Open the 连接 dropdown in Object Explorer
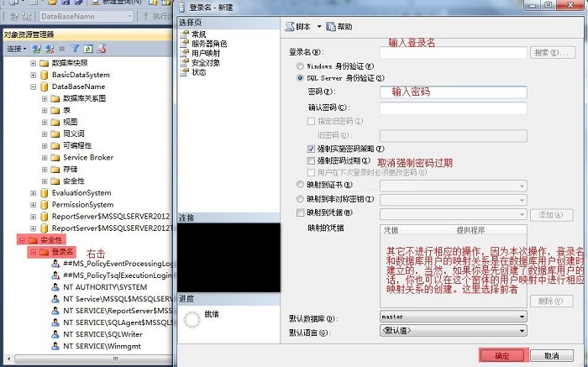 tap(17, 49)
